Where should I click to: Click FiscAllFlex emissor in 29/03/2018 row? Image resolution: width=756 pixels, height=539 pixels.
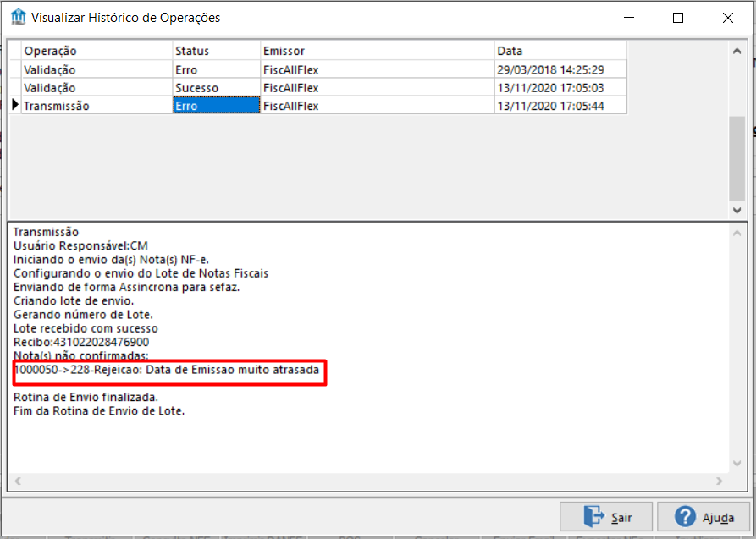(x=378, y=69)
